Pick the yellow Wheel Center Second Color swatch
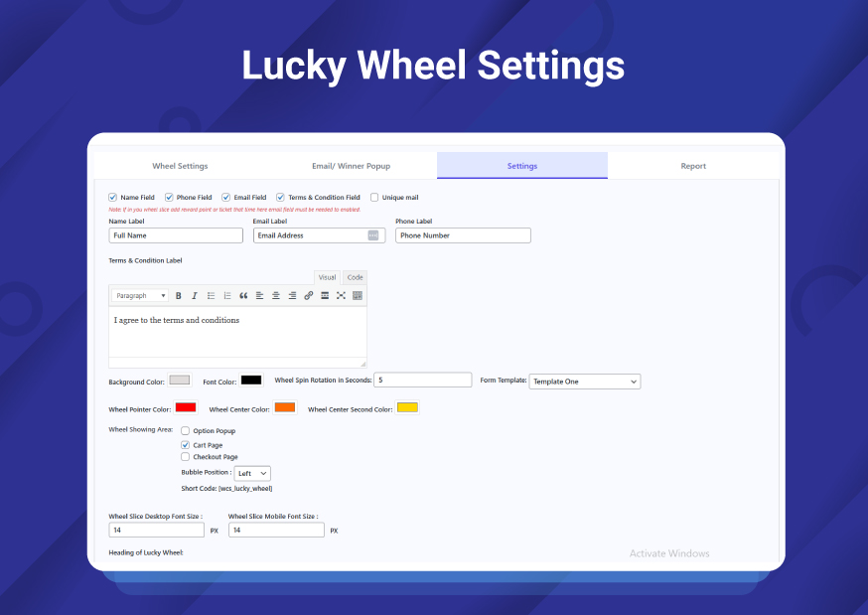The height and width of the screenshot is (615, 868). (407, 407)
